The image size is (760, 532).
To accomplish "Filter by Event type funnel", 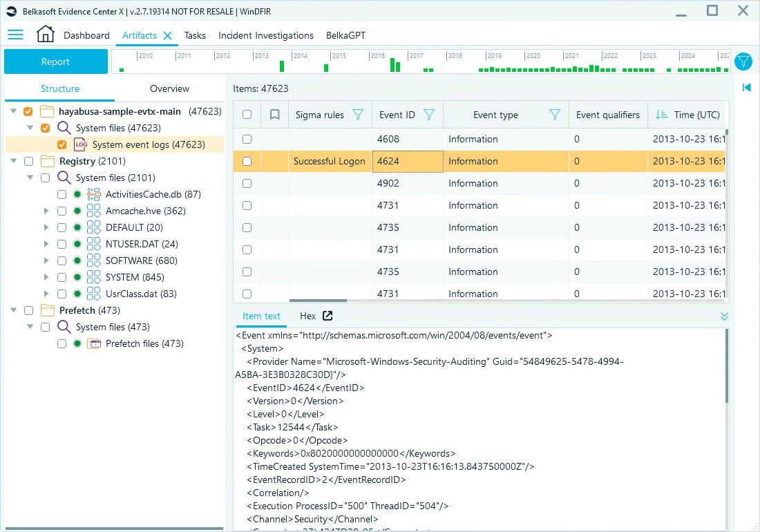I will tap(555, 115).
